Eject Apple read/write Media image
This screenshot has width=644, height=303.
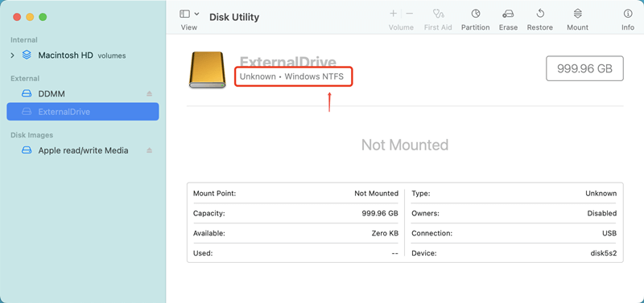pyautogui.click(x=150, y=150)
